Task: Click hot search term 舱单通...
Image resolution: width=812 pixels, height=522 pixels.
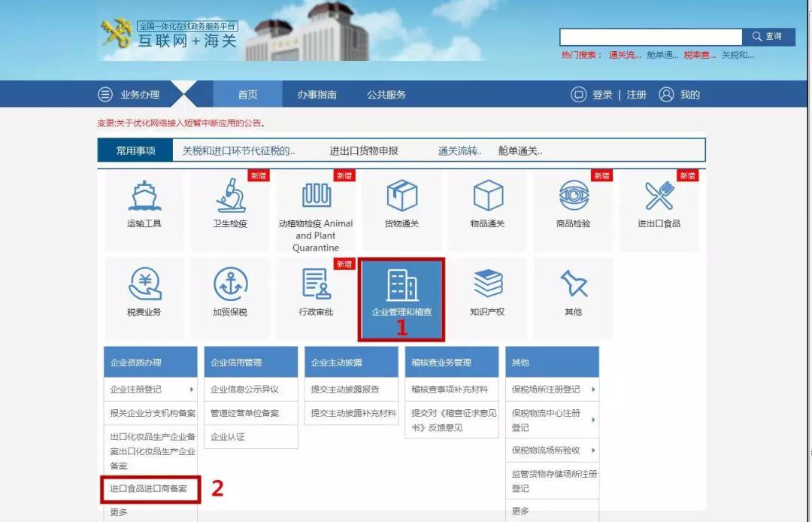Action: coord(662,55)
